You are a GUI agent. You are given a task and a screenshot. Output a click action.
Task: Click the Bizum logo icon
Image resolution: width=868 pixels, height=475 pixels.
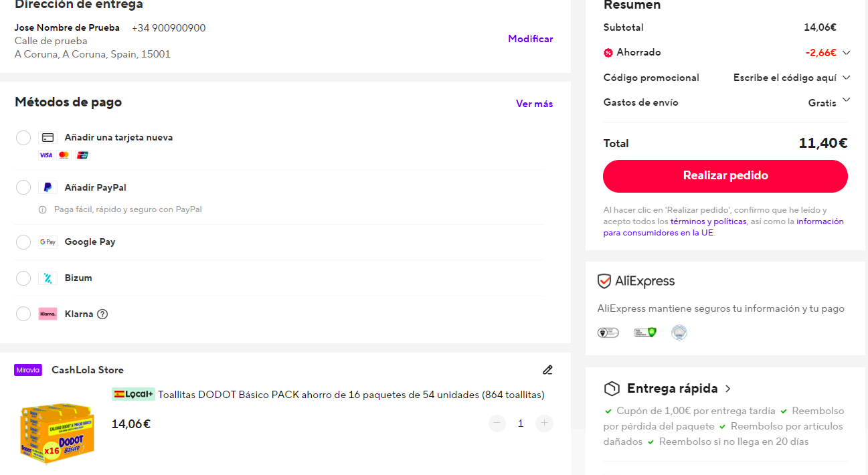[x=48, y=278]
